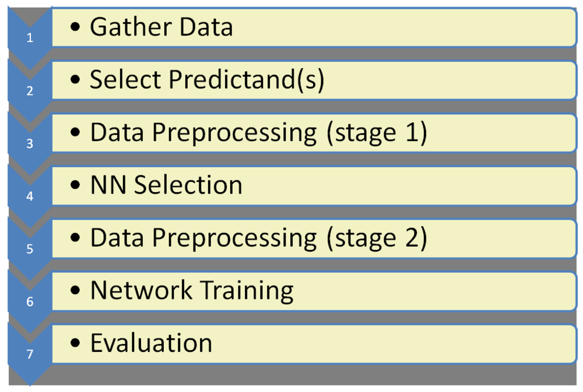Click the step 5 chevron arrow
The height and width of the screenshot is (392, 583).
coord(30,248)
